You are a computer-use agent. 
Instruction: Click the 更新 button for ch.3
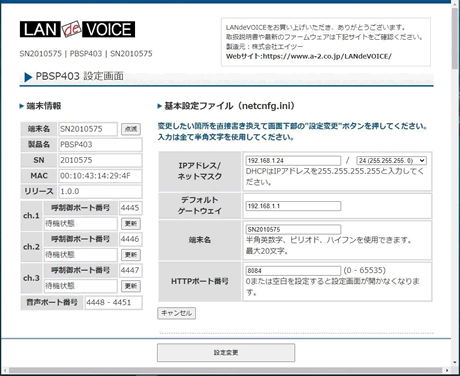[131, 286]
